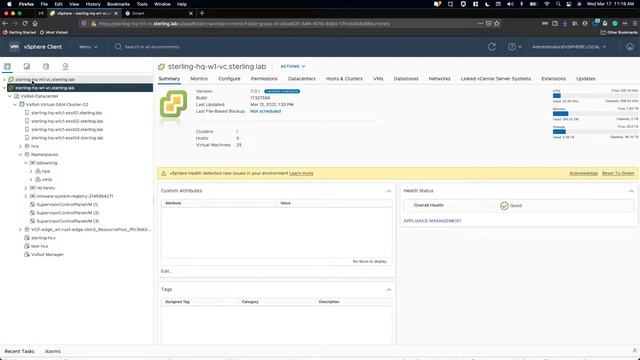Click Acknowledge in the health banner
640x360 pixels.
click(583, 173)
